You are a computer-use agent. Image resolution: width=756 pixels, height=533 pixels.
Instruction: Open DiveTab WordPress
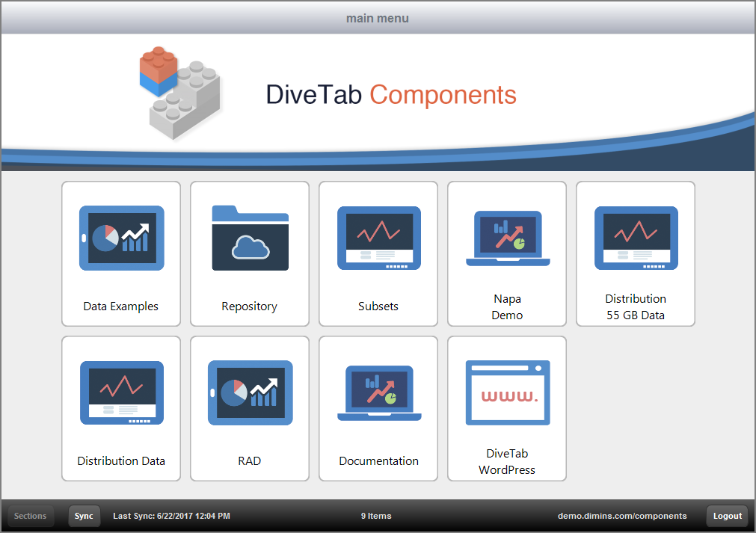tap(506, 408)
